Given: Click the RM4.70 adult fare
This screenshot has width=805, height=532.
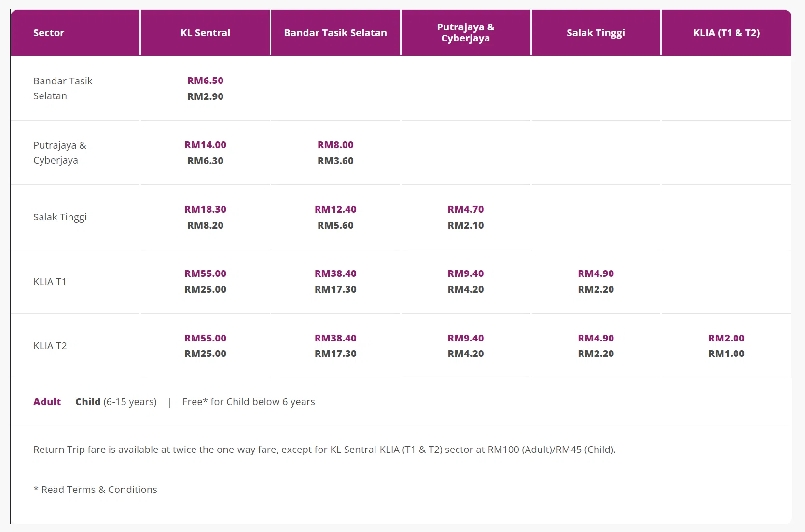Looking at the screenshot, I should pyautogui.click(x=466, y=209).
